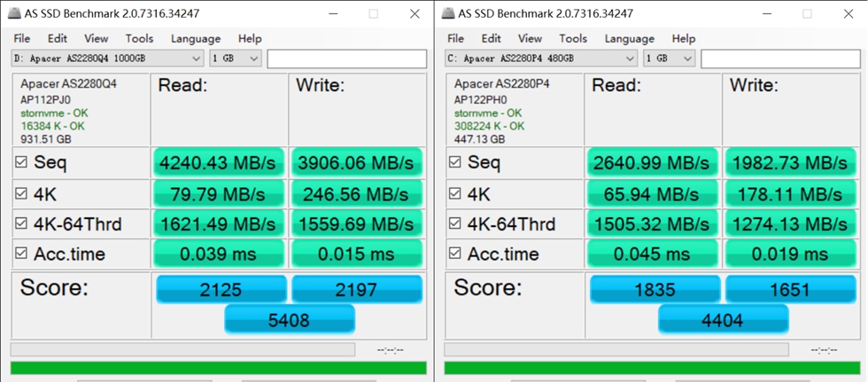Click the right window's AS SSD title bar icon
Screen dimensions: 868x382
click(449, 13)
